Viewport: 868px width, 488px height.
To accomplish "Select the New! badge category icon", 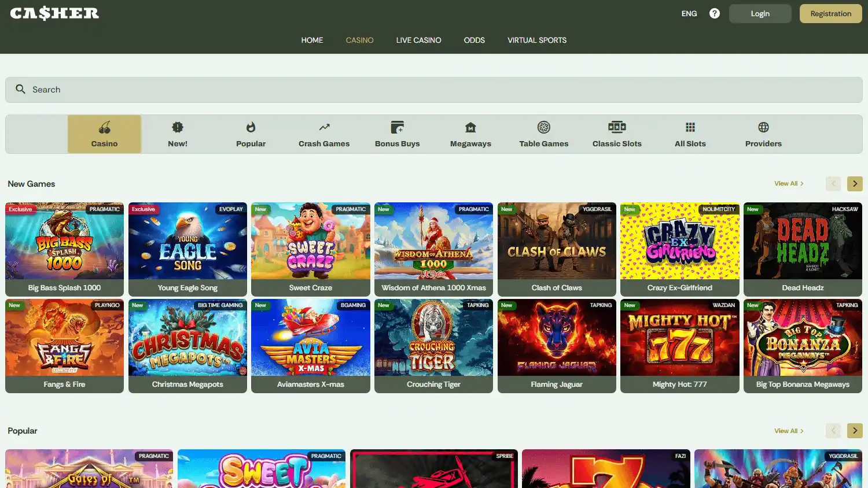I will point(178,127).
